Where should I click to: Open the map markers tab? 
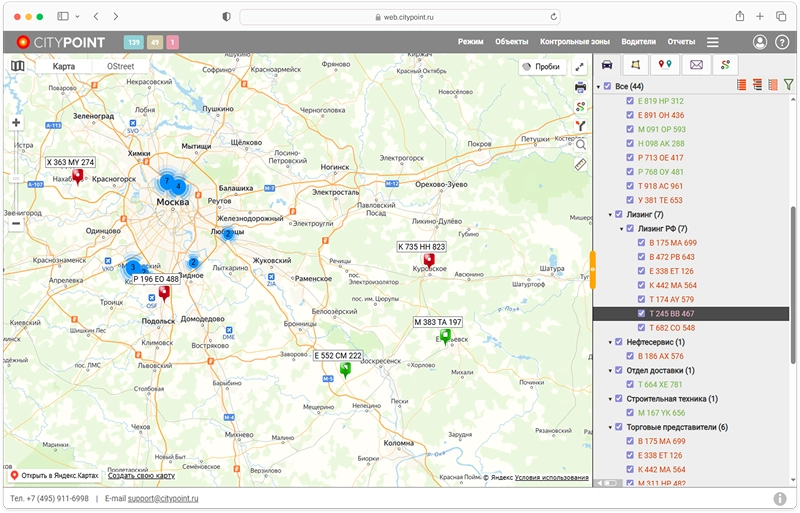pyautogui.click(x=664, y=65)
